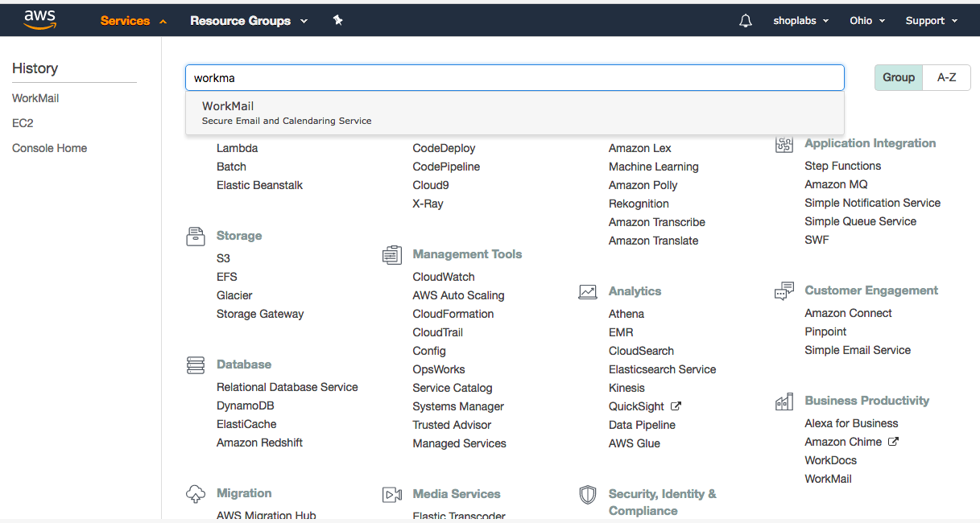Open the Lambda service
The height and width of the screenshot is (523, 980).
(237, 148)
